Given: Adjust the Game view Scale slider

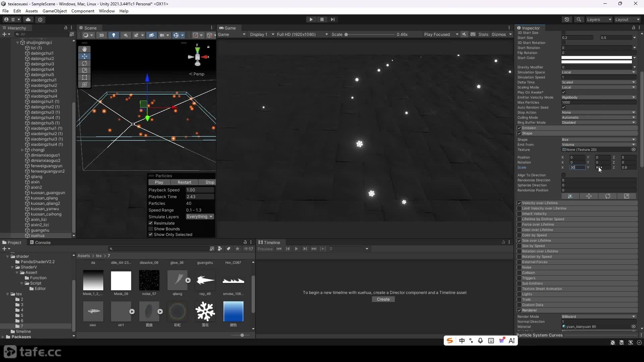Looking at the screenshot, I should pos(370,35).
